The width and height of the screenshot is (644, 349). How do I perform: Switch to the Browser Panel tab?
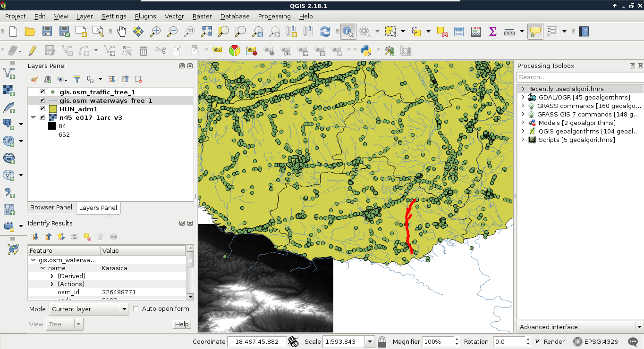pos(51,208)
